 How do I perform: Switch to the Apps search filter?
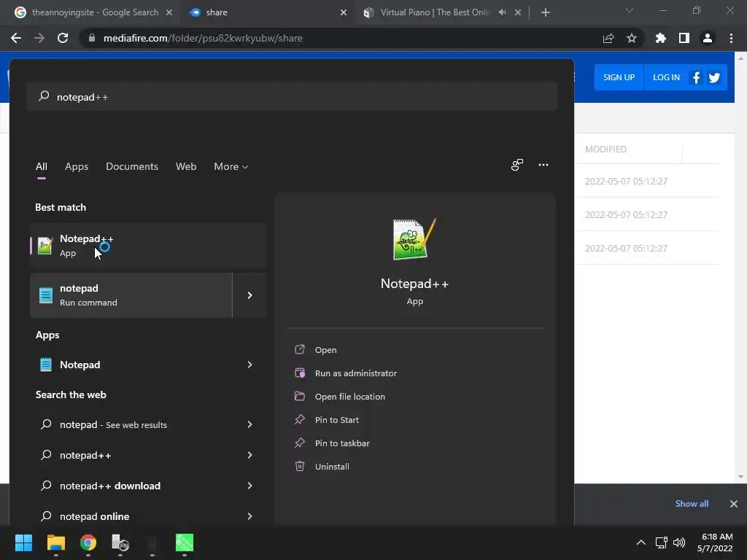[77, 167]
